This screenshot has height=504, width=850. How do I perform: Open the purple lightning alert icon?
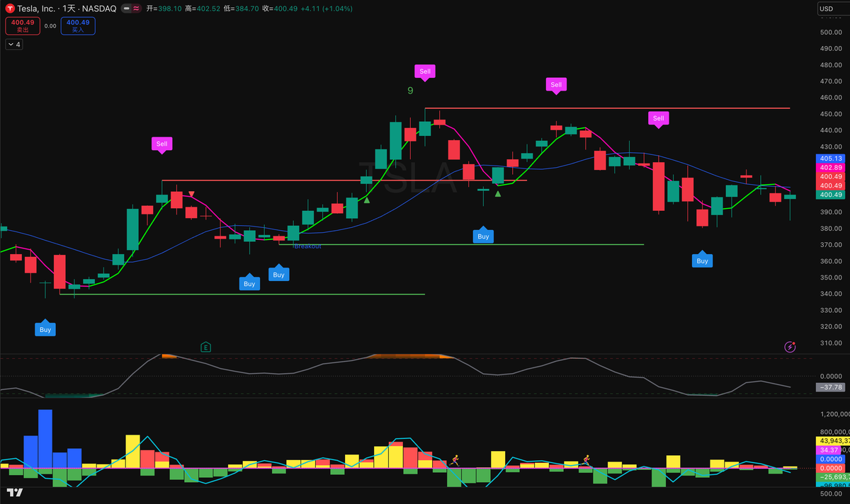(790, 347)
